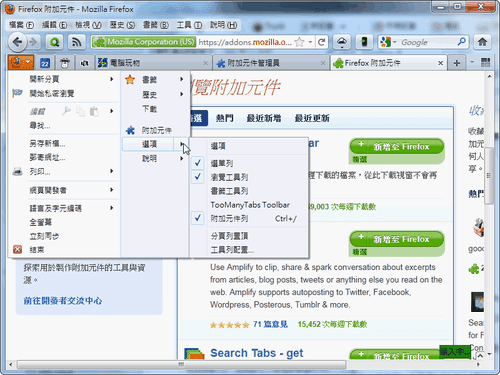Open the Google search engine dropdown
The width and height of the screenshot is (500, 375).
click(x=394, y=42)
